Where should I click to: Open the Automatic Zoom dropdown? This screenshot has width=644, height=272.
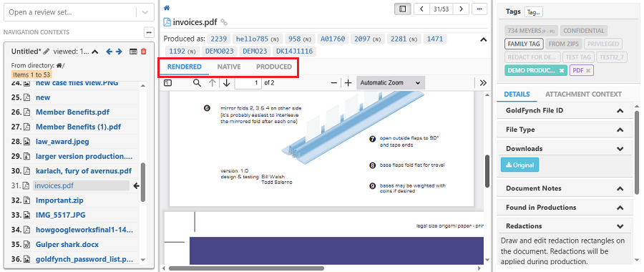tap(391, 82)
